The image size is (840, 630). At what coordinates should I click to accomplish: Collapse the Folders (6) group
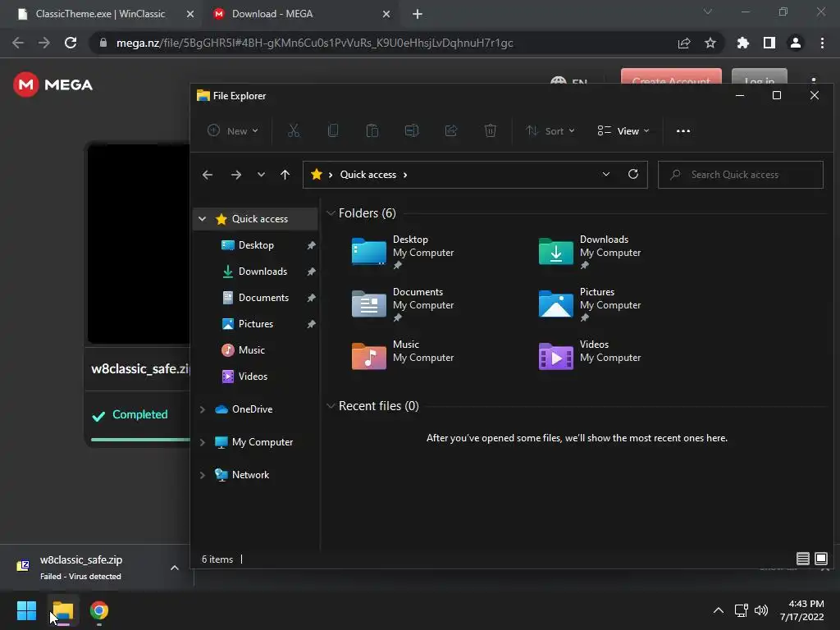point(331,213)
